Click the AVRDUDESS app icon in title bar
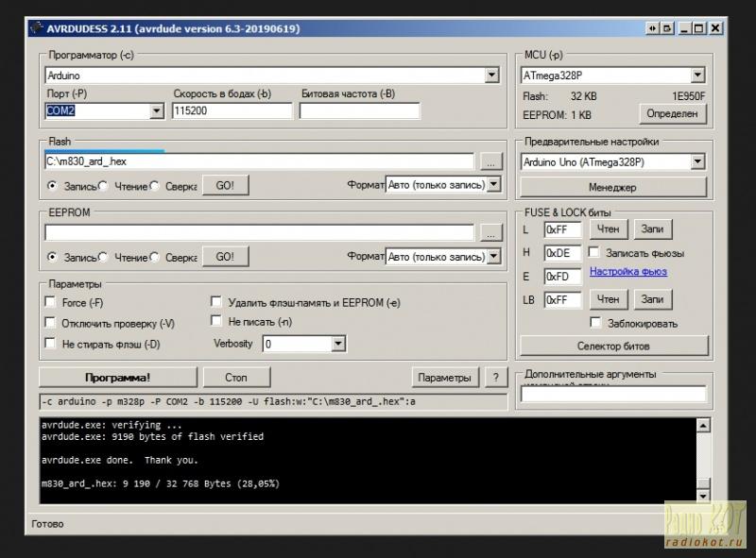This screenshot has width=756, height=558. [36, 28]
